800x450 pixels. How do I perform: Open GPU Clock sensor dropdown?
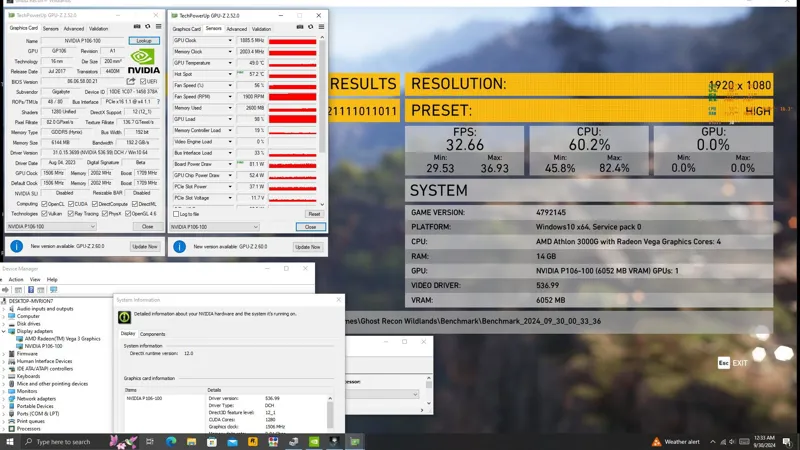[230, 40]
